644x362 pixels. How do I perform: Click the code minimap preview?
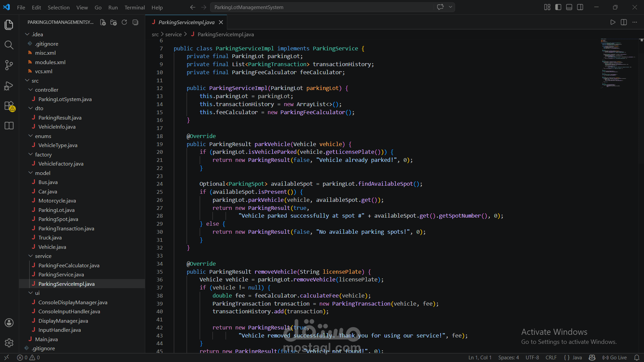coord(618,64)
